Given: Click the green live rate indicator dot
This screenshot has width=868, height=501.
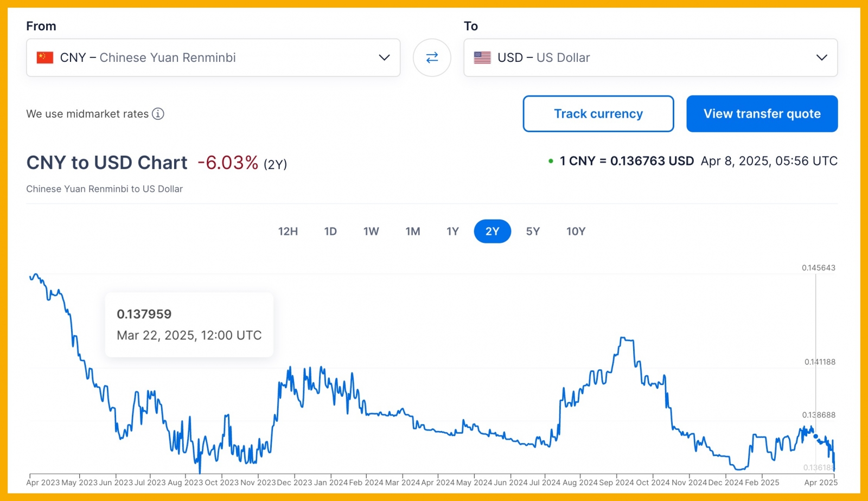Looking at the screenshot, I should coord(551,161).
